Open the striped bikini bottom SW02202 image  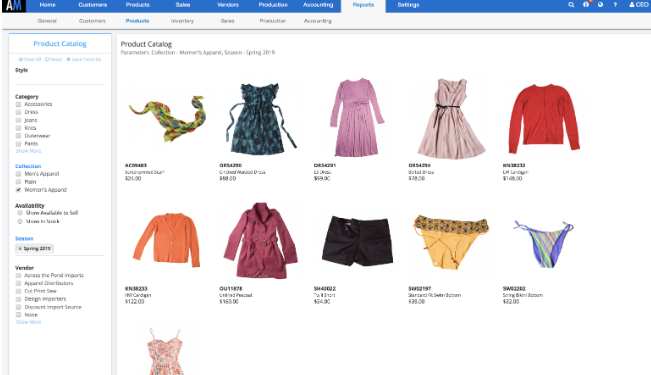pyautogui.click(x=544, y=244)
